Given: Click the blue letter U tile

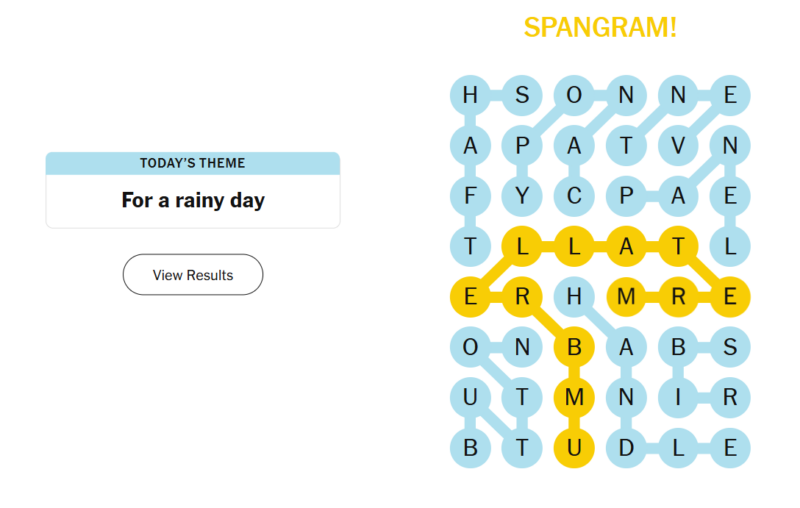Looking at the screenshot, I should click(x=470, y=398).
